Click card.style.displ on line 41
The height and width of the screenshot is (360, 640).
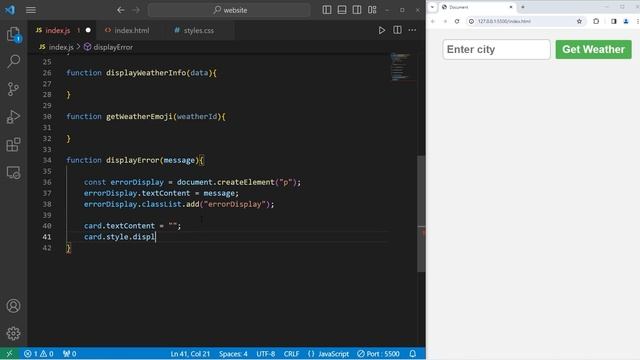tap(120, 237)
